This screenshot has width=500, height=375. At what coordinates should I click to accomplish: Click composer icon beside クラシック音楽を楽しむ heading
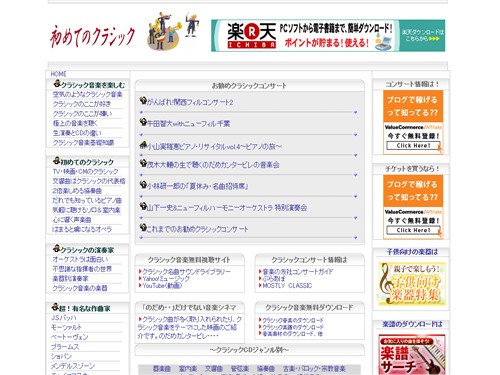pos(57,84)
